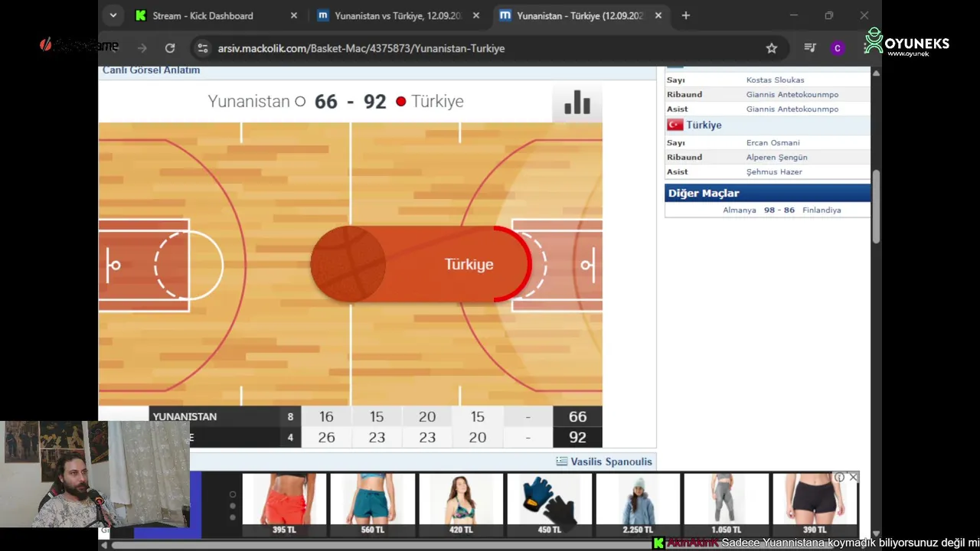This screenshot has height=551, width=980.
Task: Switch to Yunanistan vs Türkiye tab
Action: pos(398,15)
